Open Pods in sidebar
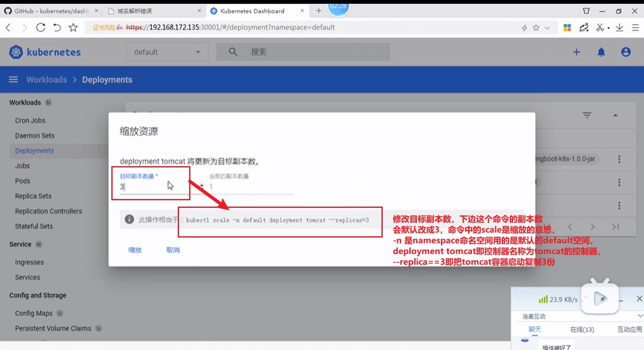644x350 pixels. click(23, 181)
